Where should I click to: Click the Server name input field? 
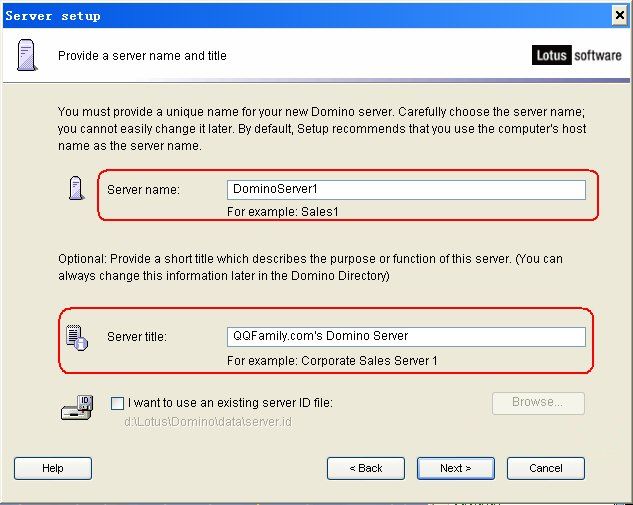(406, 190)
